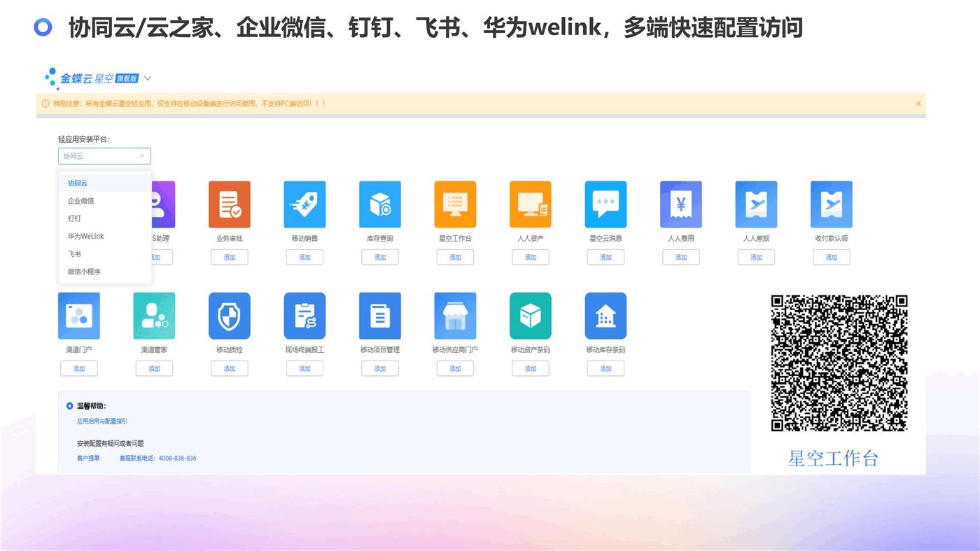The width and height of the screenshot is (980, 551).
Task: Select 微信小程序 in the platform list
Action: tap(105, 271)
